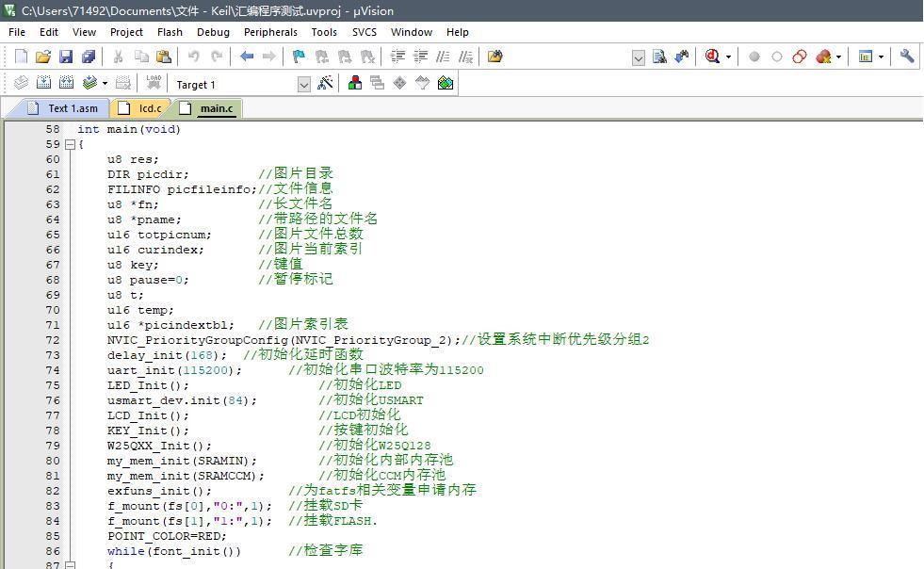
Task: Open Configuration with the wrench icon
Action: 907,57
